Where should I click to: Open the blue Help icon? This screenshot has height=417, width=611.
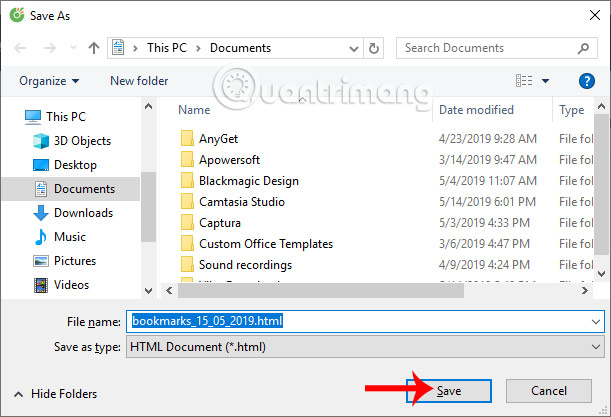(586, 81)
